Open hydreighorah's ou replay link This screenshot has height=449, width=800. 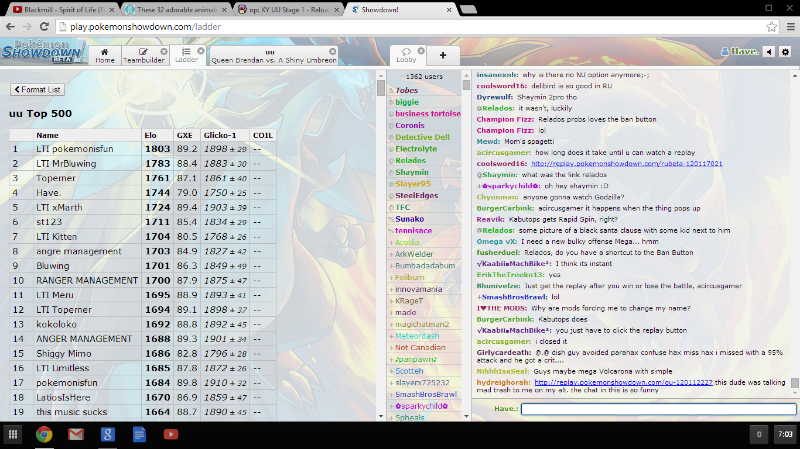(x=623, y=382)
